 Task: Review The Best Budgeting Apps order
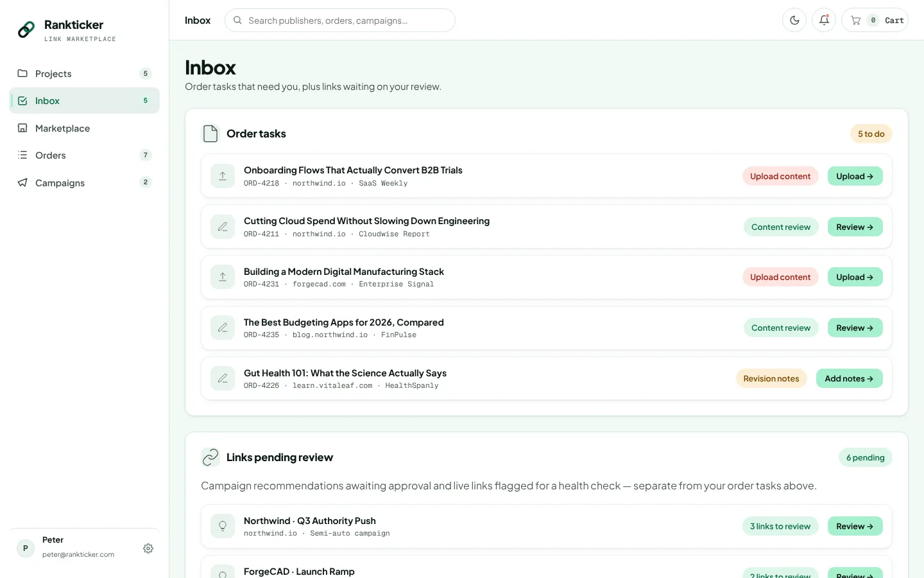855,328
